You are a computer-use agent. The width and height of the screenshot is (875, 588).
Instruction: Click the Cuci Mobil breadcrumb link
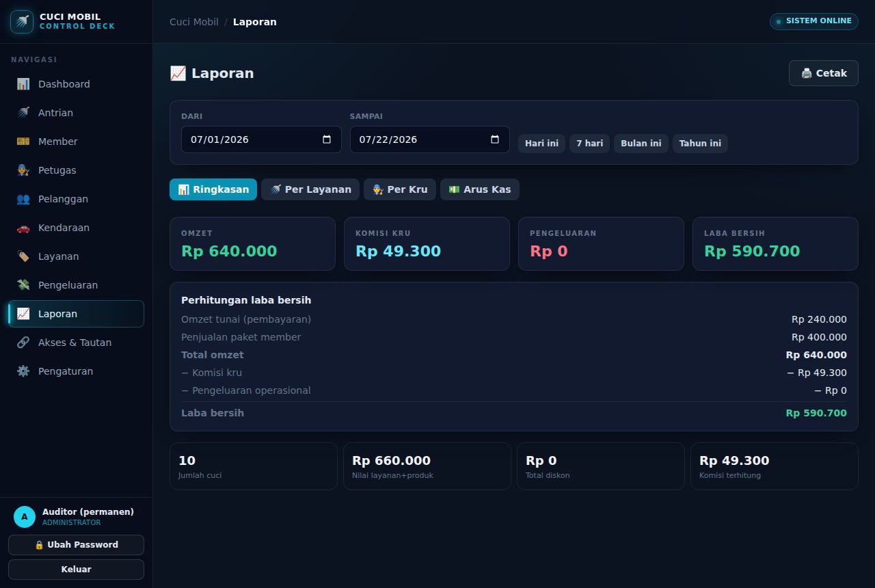194,22
